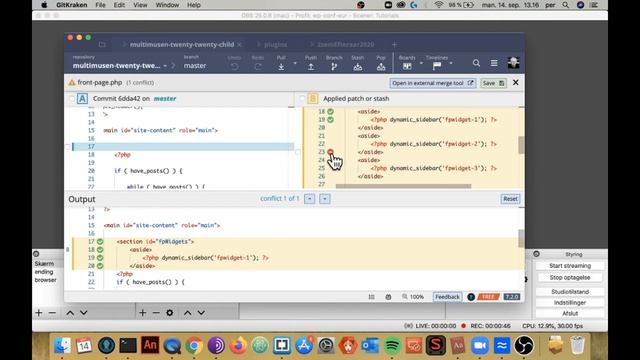Toggle green check on line 19 in pane B
640x360 pixels.
[330, 120]
